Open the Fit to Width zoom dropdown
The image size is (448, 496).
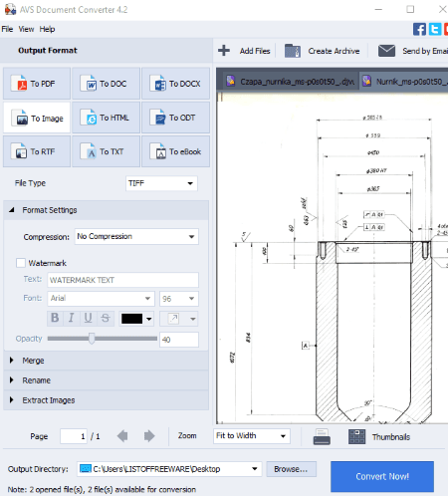252,436
